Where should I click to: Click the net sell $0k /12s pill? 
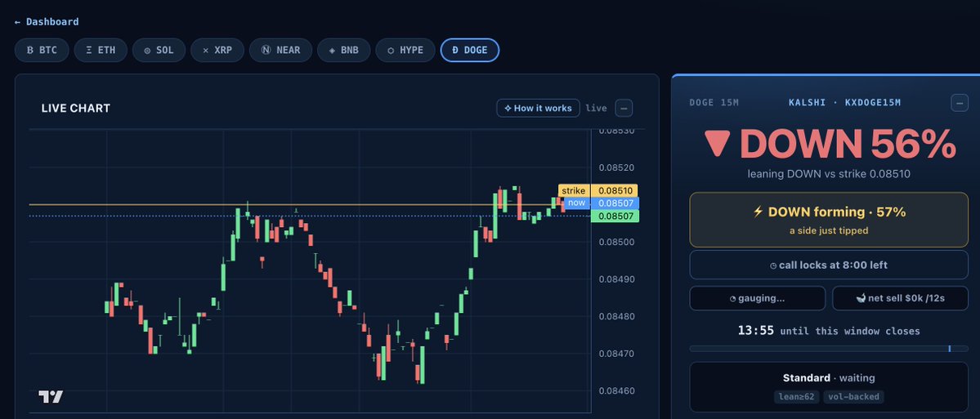point(900,298)
